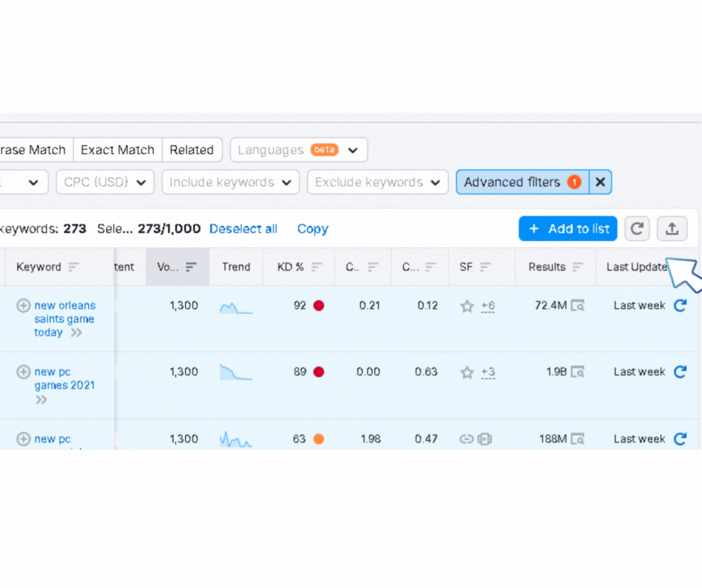Refresh metrics for 'new orleans saints game today' row
The height and width of the screenshot is (588, 702).
pyautogui.click(x=680, y=306)
